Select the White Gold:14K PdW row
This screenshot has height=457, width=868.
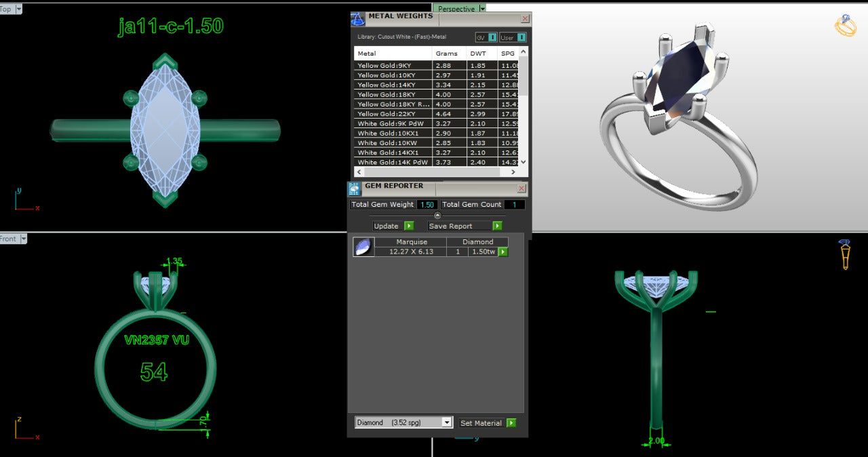437,162
